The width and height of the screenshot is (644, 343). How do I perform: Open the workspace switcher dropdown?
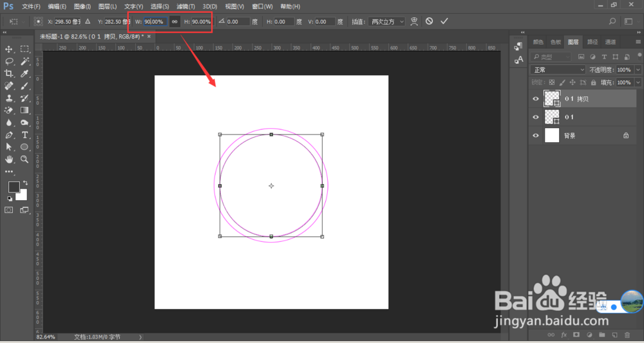click(629, 21)
